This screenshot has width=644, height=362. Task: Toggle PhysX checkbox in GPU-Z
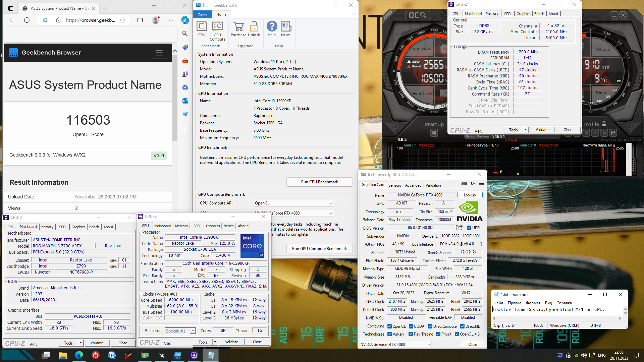(438, 334)
